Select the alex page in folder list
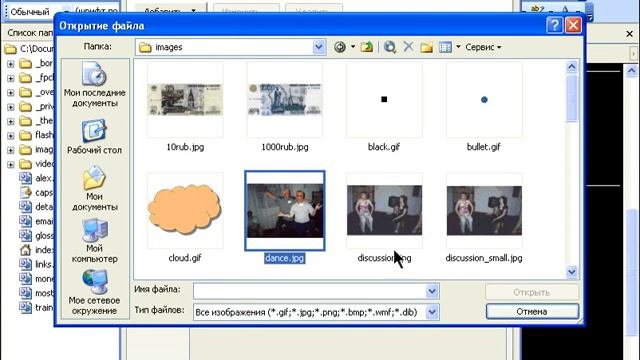Screen dimensions: 640x360 36,178
